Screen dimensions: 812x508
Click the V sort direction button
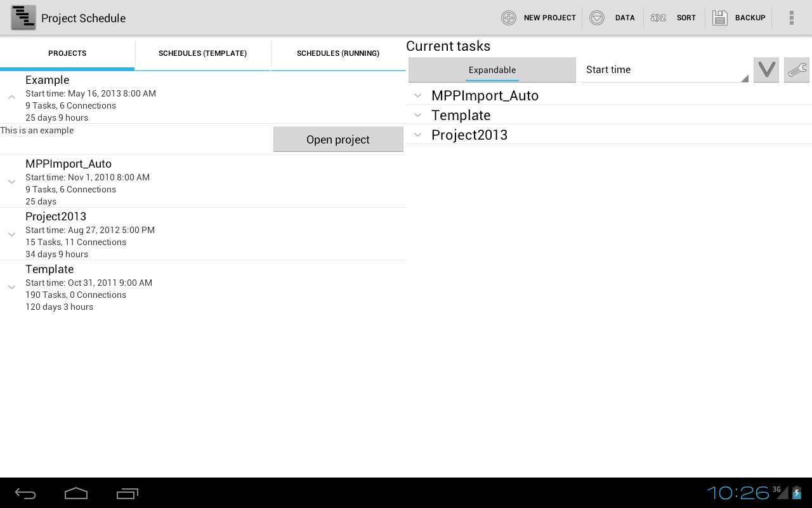pyautogui.click(x=766, y=70)
